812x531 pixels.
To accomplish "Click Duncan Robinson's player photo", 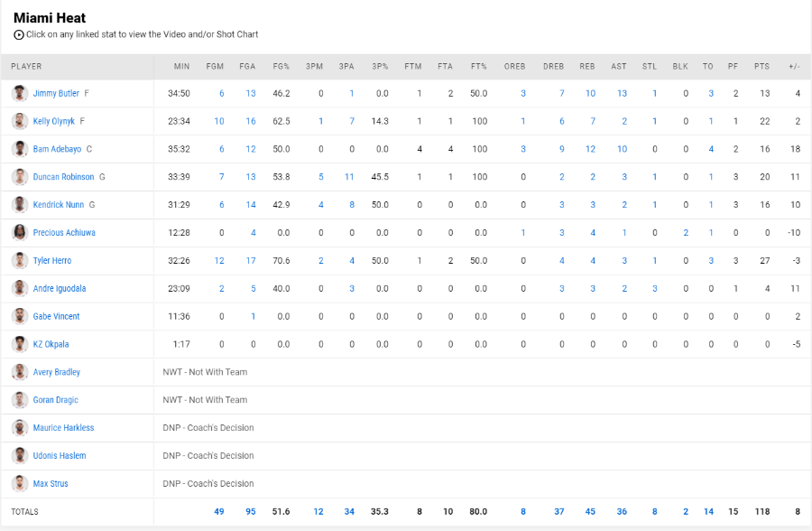I will [20, 177].
